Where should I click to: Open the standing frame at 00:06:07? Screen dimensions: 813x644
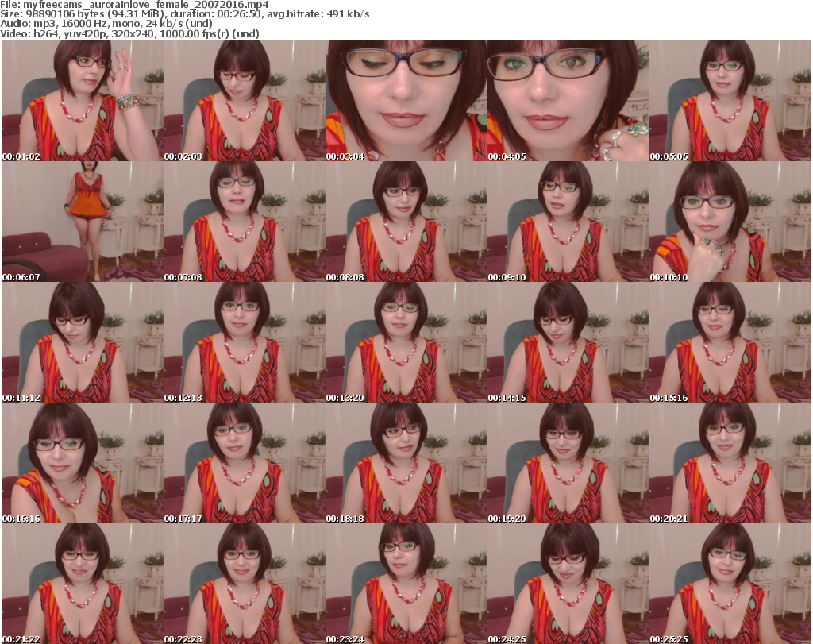point(83,222)
